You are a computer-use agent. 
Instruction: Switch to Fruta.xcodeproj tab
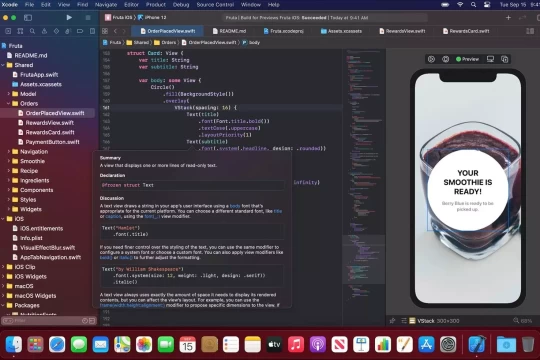[284, 31]
